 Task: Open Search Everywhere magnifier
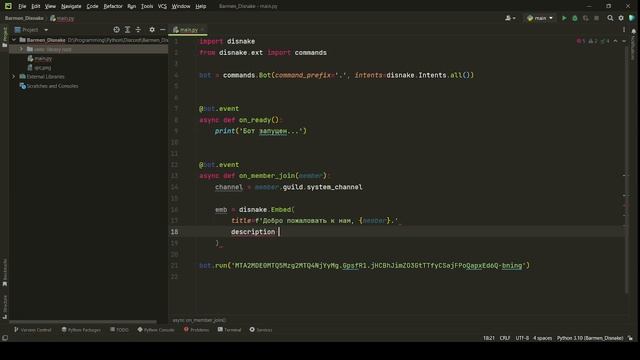610,18
